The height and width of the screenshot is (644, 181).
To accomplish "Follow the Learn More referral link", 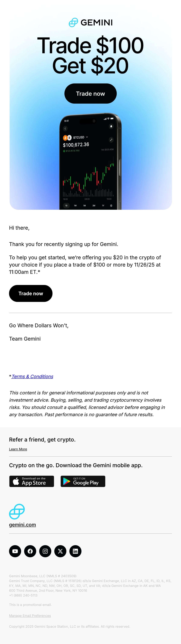I will point(18,449).
